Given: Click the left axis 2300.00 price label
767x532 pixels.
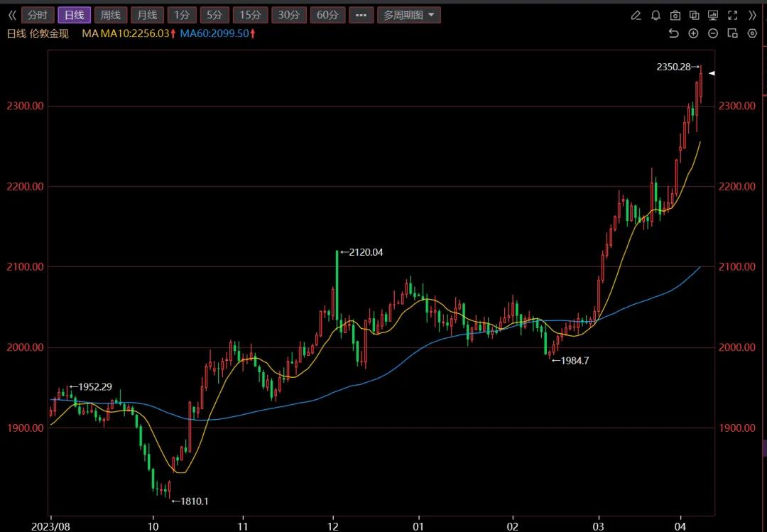Looking at the screenshot, I should (x=25, y=106).
